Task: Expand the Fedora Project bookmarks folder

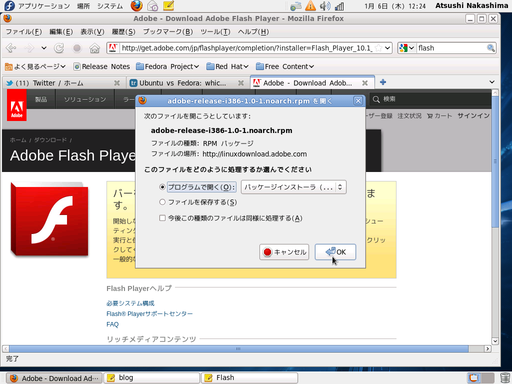Action: [167, 67]
